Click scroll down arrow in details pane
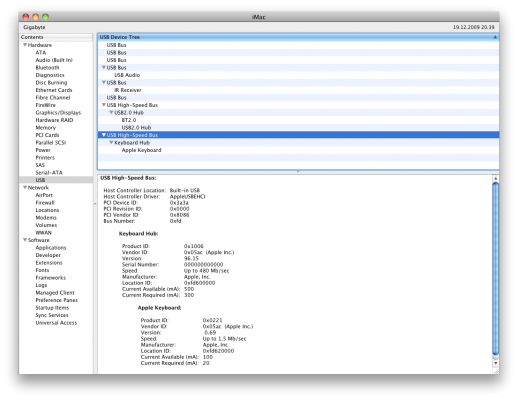 (x=496, y=363)
